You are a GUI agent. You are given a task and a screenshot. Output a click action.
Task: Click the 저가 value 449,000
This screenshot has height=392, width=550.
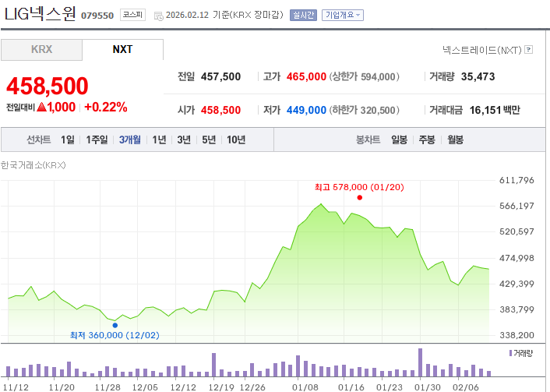(x=306, y=110)
